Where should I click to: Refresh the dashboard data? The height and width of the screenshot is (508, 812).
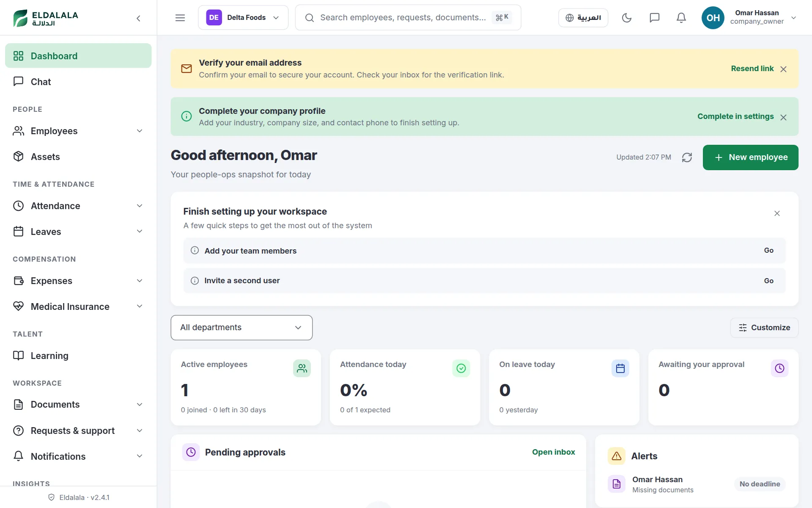click(687, 157)
